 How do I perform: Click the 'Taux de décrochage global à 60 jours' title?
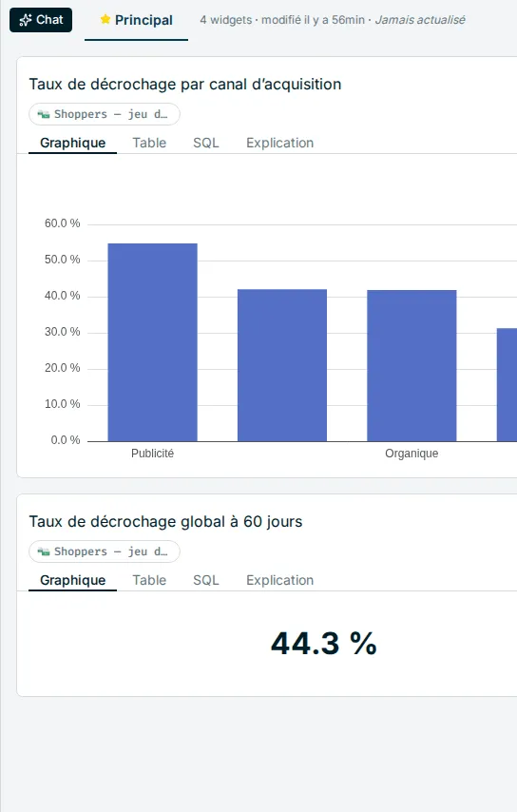coord(165,521)
